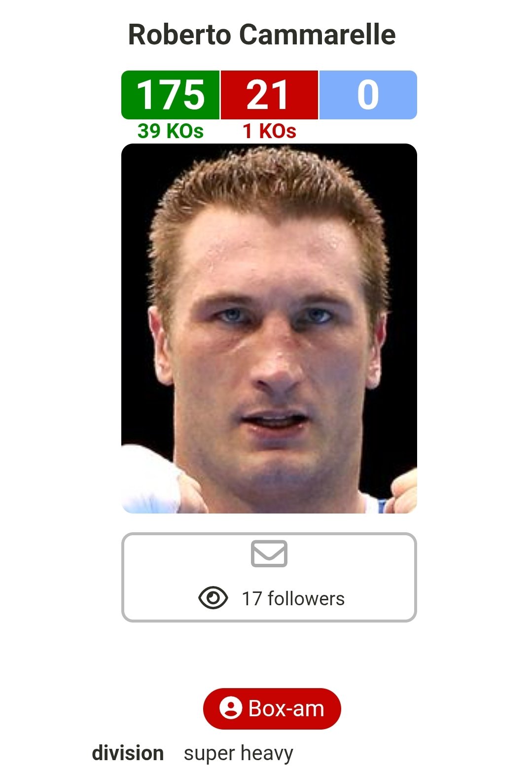Click the red 1 KOs label
The width and height of the screenshot is (532, 772).
[269, 131]
